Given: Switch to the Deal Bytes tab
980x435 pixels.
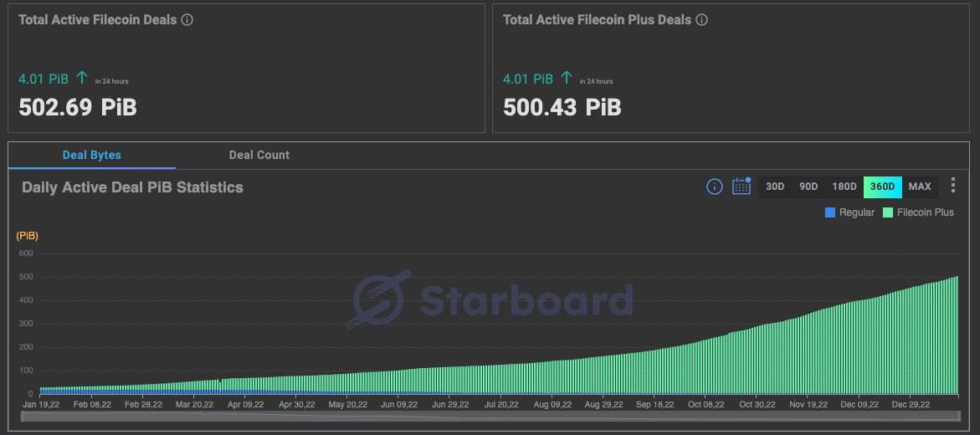Looking at the screenshot, I should coord(92,155).
